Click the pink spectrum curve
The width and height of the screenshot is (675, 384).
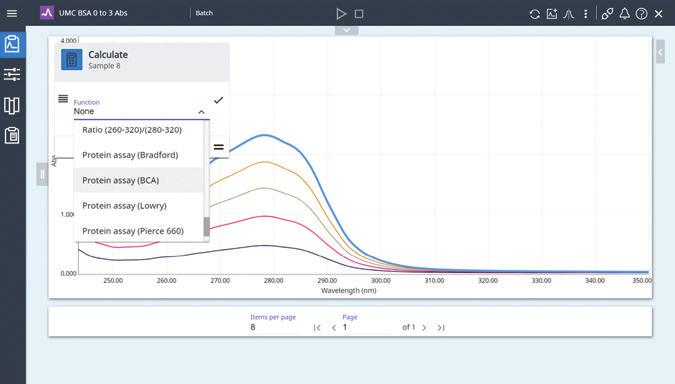(266, 216)
